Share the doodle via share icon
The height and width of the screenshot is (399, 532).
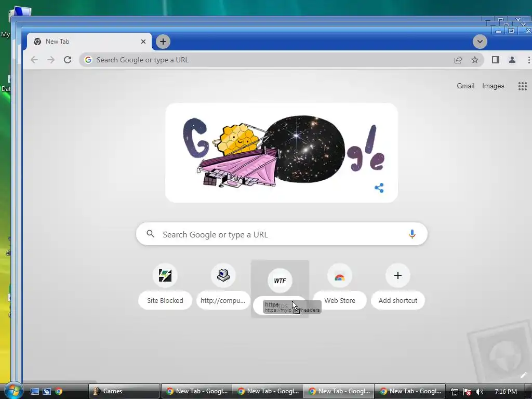point(379,188)
